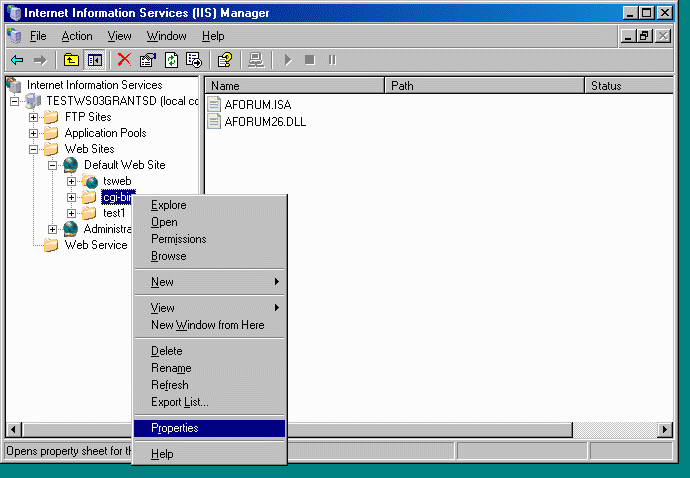Image resolution: width=690 pixels, height=478 pixels.
Task: Expand the tsweb node
Action: (71, 181)
